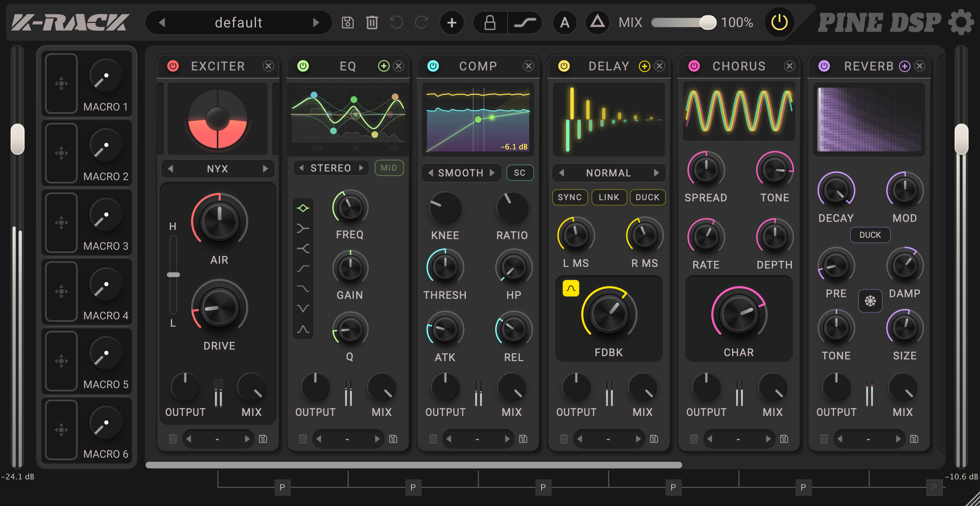Toggle the delay SYNC button

pos(570,197)
